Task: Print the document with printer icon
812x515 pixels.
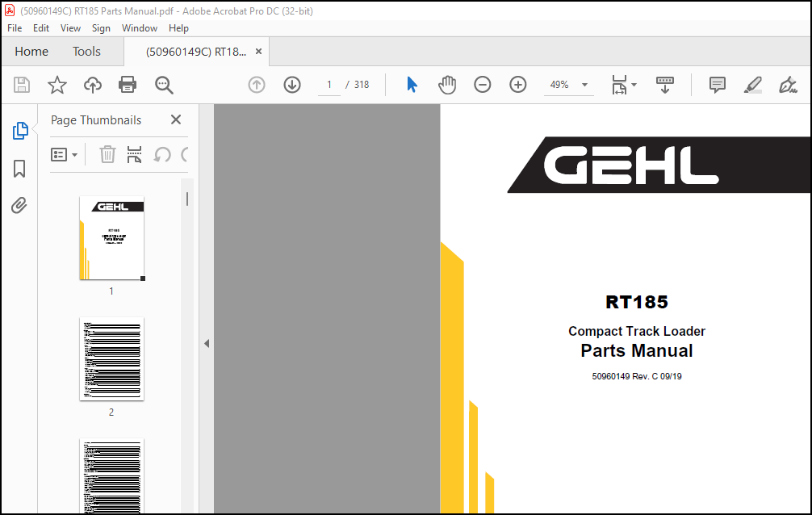Action: pyautogui.click(x=128, y=85)
